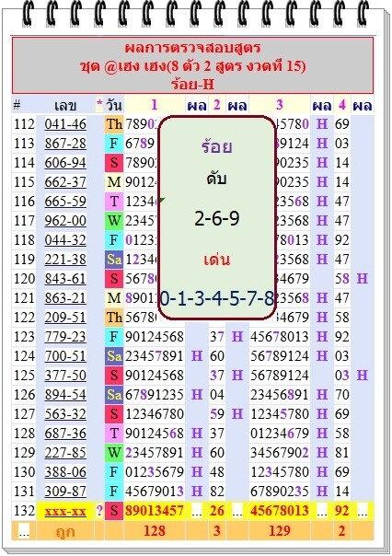Click the 700-51 link in row 124
The width and height of the screenshot is (392, 556).
pos(65,356)
